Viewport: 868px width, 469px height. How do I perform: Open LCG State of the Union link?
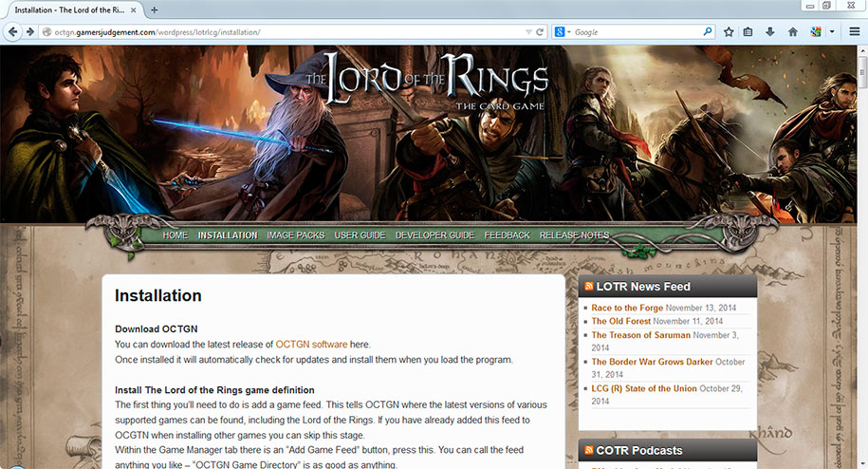644,388
